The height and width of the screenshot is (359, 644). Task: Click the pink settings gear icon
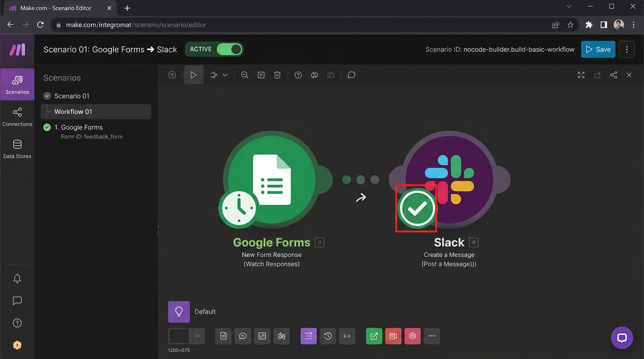(412, 336)
